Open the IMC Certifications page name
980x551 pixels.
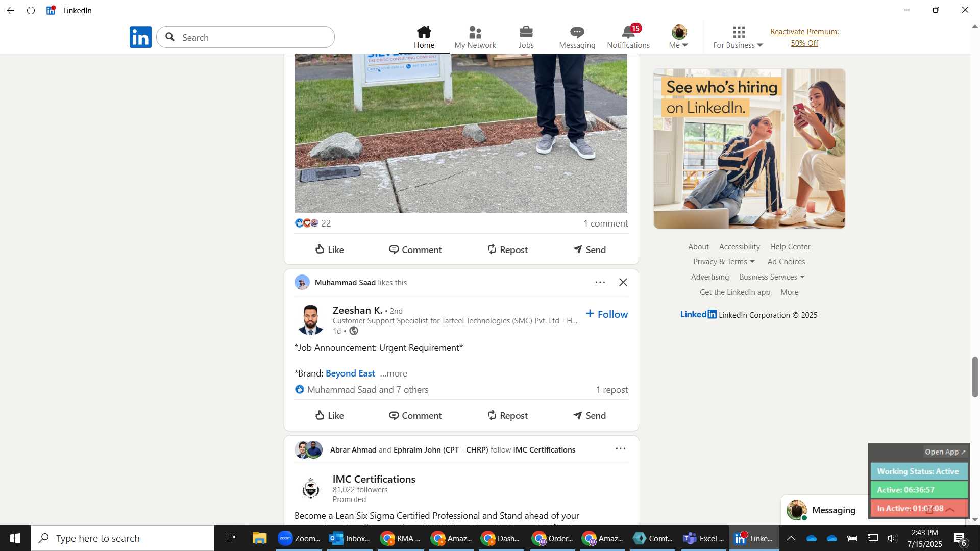(x=374, y=479)
